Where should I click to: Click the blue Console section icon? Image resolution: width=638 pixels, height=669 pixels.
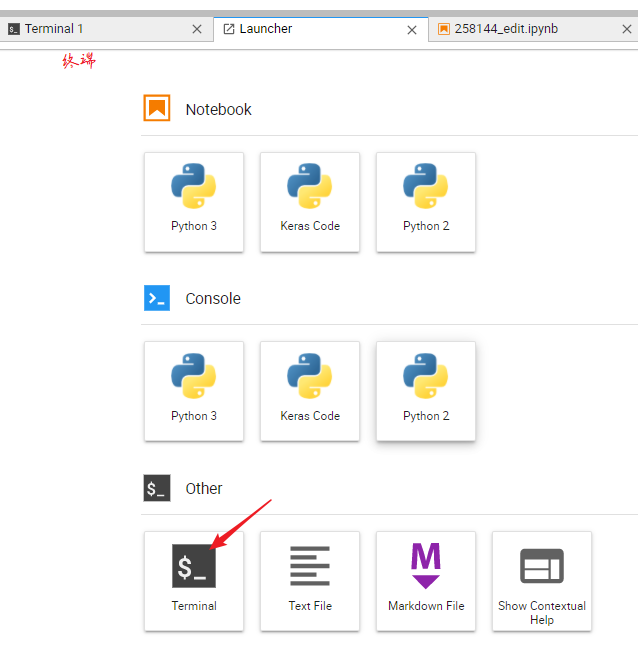click(157, 298)
